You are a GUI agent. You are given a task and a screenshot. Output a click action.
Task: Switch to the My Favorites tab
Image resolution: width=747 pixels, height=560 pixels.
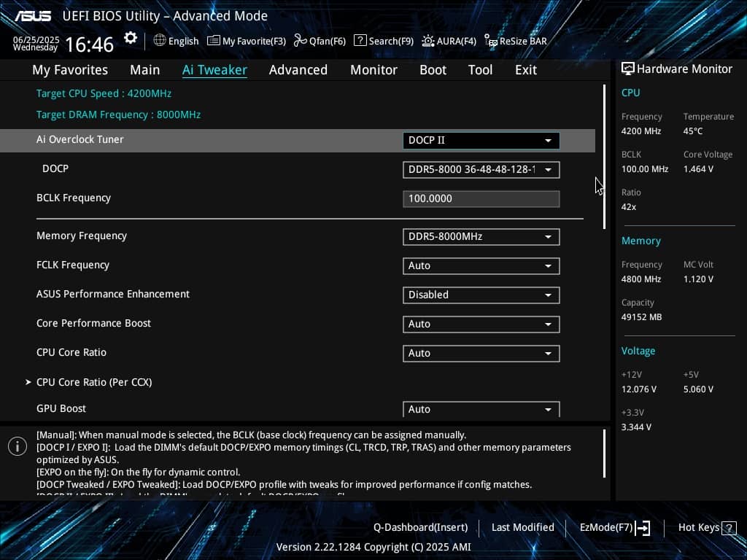(x=70, y=70)
